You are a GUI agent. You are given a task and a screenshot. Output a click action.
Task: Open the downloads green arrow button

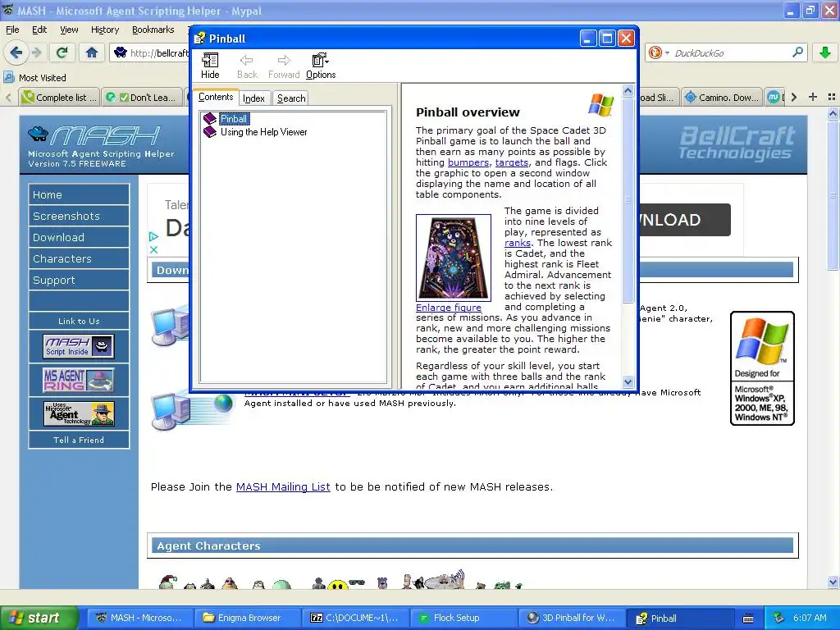coord(824,52)
